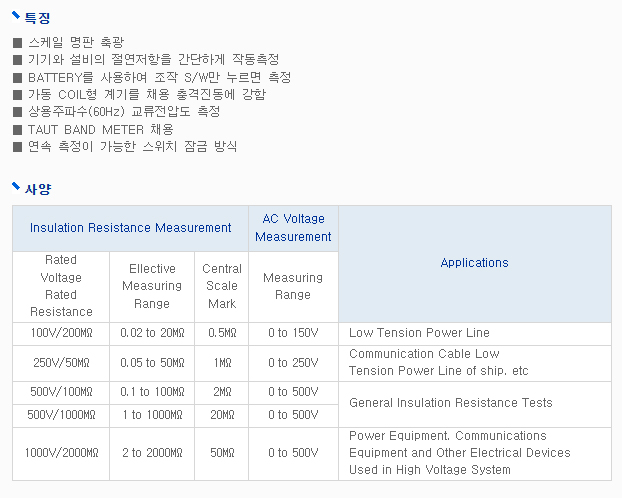Click the bullet before 연속 측정이 가능한 line
Viewport: 622px width, 498px height.
pyautogui.click(x=17, y=147)
